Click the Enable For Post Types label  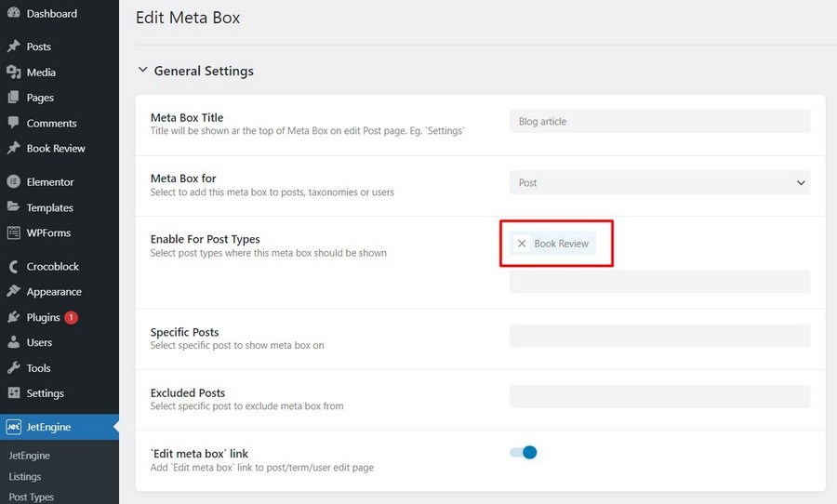coord(205,239)
